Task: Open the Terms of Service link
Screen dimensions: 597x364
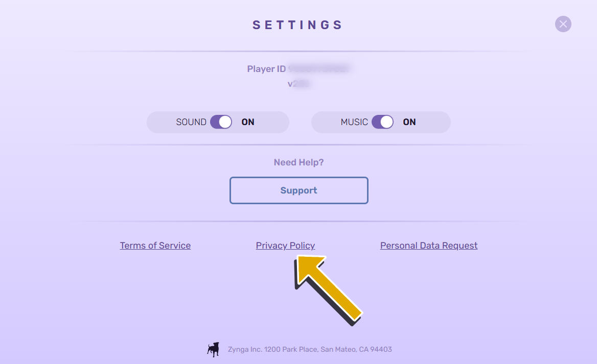Action: coord(155,246)
